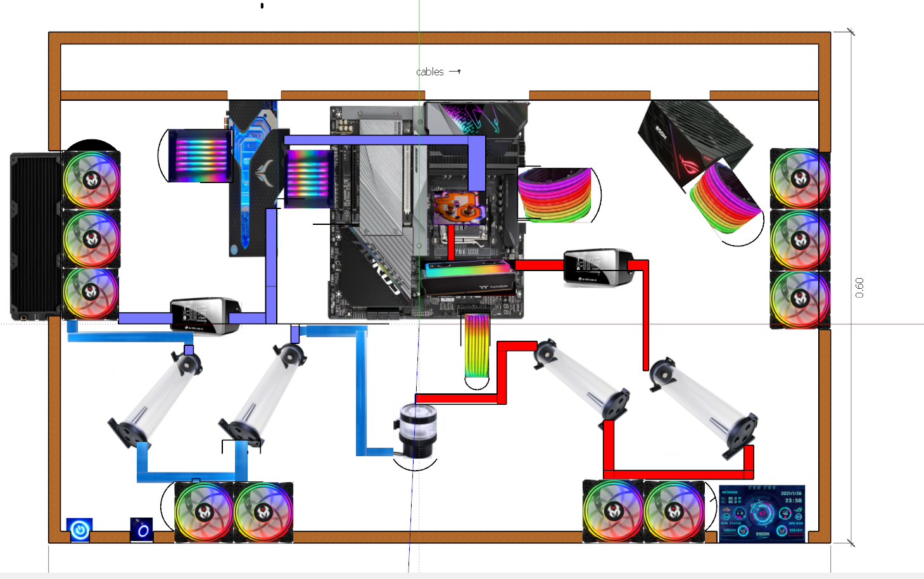
Task: Select the black ROG 850W power supply
Action: [x=695, y=145]
